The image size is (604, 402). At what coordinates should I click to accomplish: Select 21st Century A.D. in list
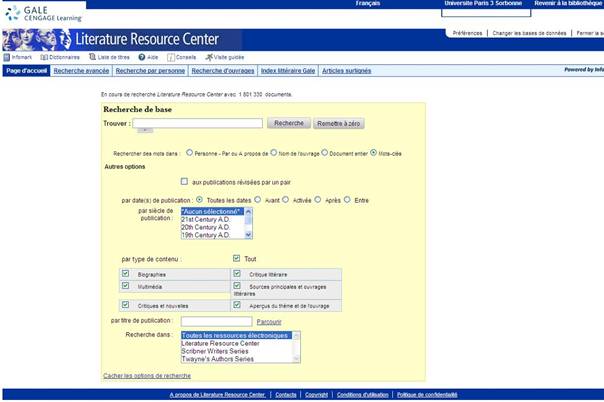(x=213, y=219)
